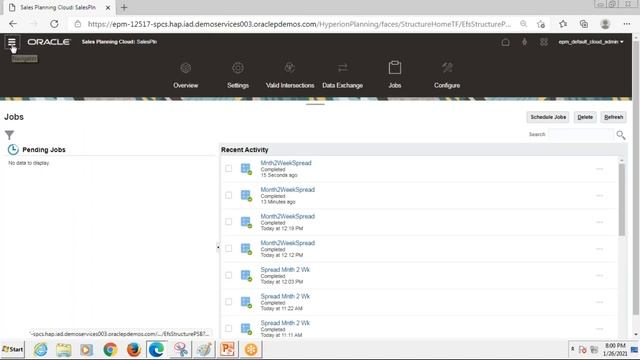Open browser profile avatar
This screenshot has height=360, width=640.
tap(605, 24)
